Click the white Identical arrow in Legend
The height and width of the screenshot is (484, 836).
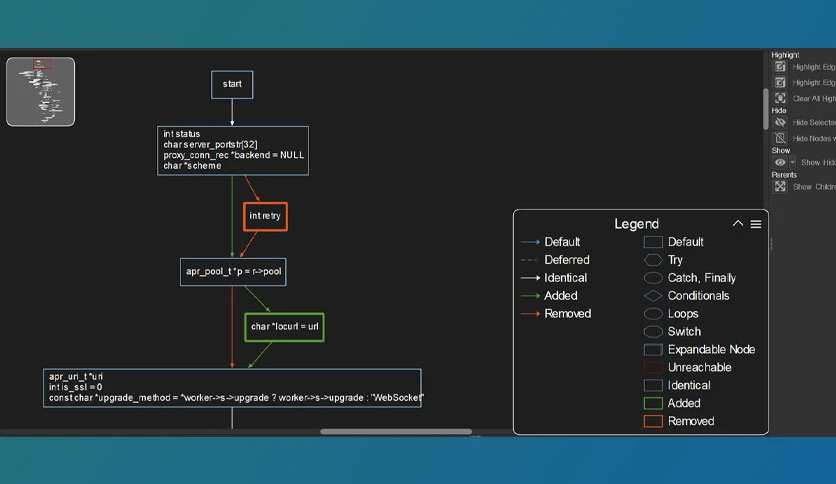pos(530,278)
